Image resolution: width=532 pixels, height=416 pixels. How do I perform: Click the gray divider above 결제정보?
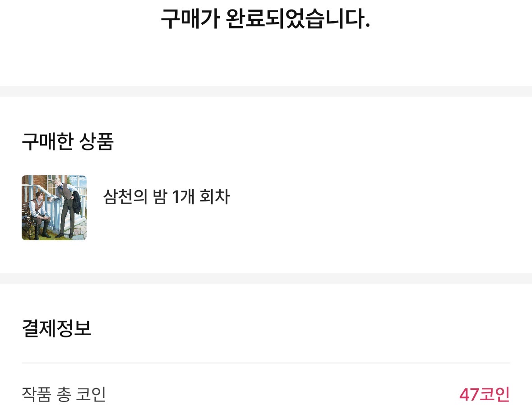[x=266, y=278]
